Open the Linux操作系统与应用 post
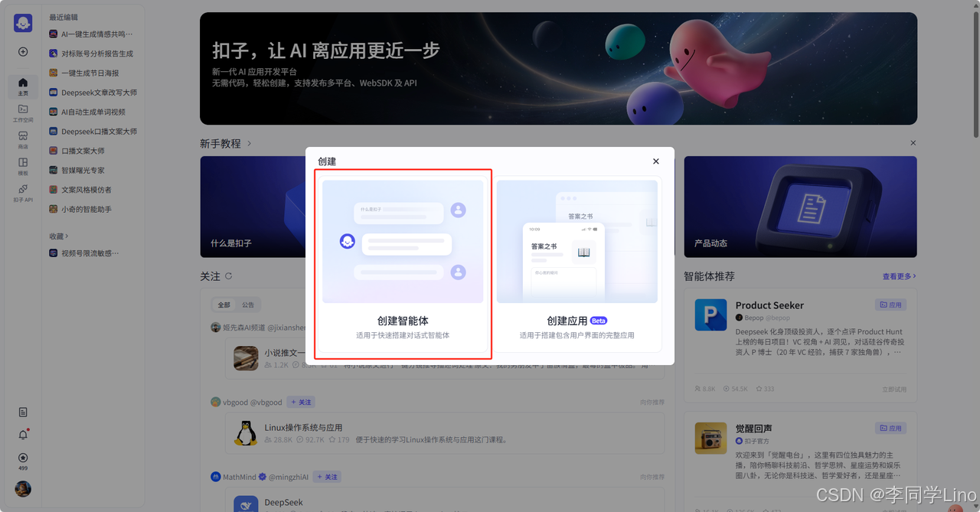Image resolution: width=980 pixels, height=512 pixels. tap(303, 427)
